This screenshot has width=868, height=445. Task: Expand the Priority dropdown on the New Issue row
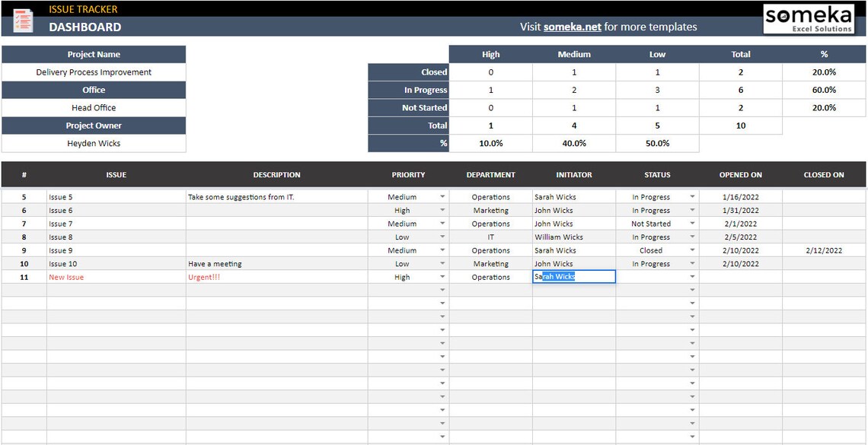coord(442,276)
